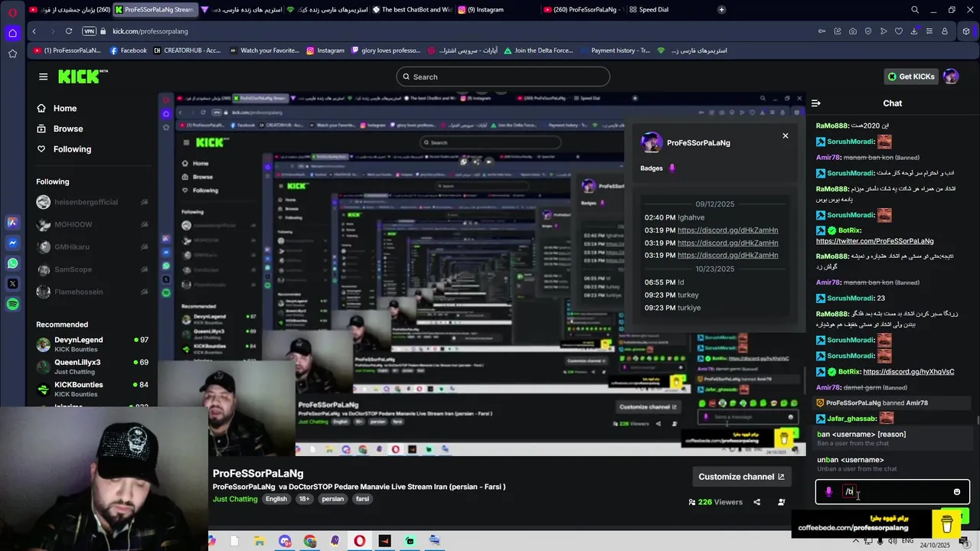Viewport: 980px width, 551px height.
Task: Go to Home in Kick sidebar
Action: tap(57, 109)
